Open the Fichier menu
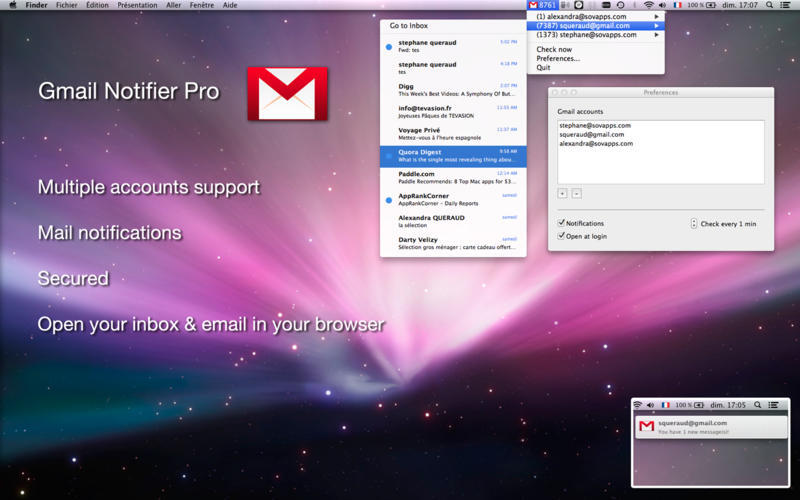 click(67, 5)
